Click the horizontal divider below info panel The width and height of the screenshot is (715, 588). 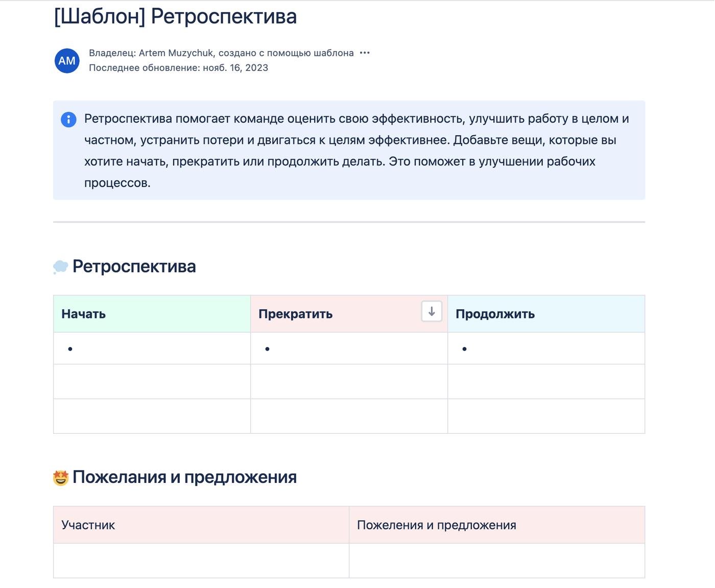click(349, 222)
